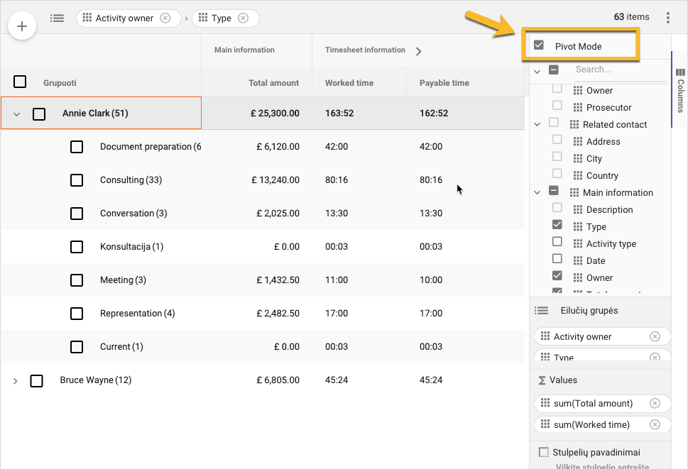The width and height of the screenshot is (688, 469).
Task: Grab the drag handle of City column
Action: [x=578, y=158]
